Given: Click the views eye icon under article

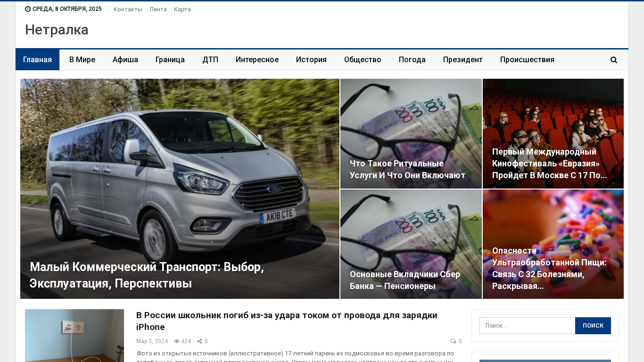Looking at the screenshot, I should (x=177, y=341).
